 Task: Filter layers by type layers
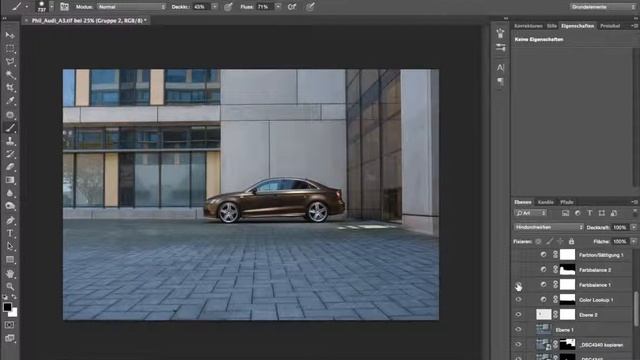pos(590,213)
